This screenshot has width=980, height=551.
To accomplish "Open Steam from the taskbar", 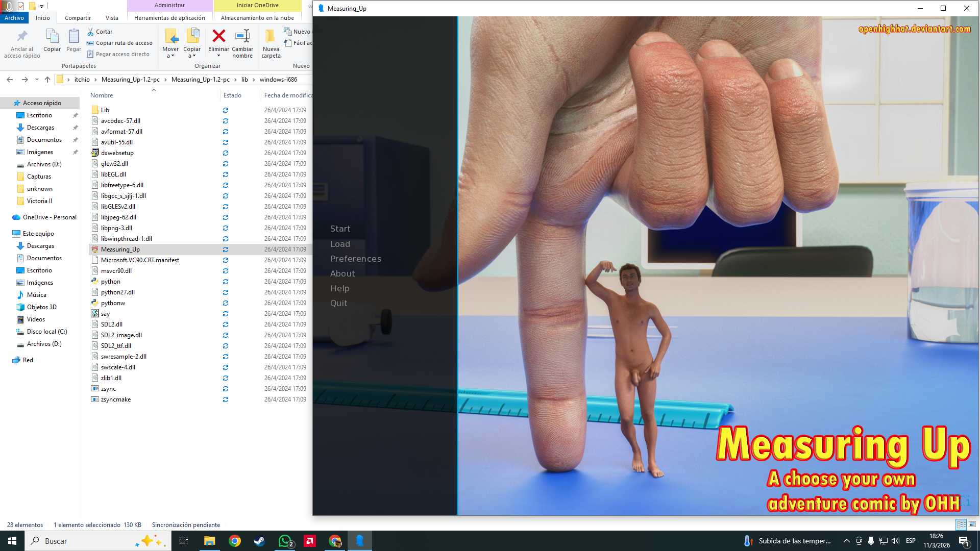I will (x=259, y=541).
